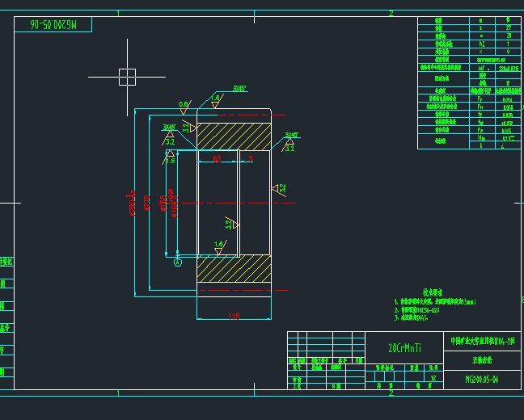Click the crosshair cursor pickbox
This screenshot has height=420, width=524.
pyautogui.click(x=127, y=77)
